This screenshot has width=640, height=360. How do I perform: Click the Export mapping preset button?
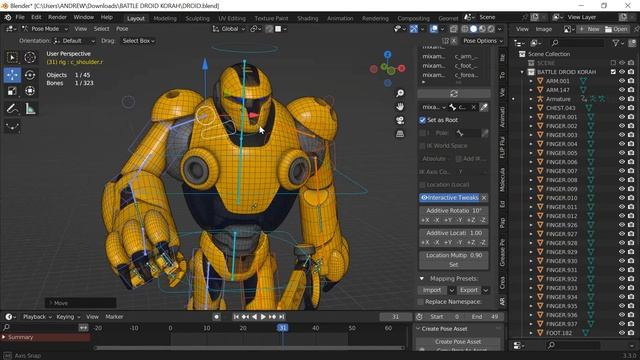point(469,290)
